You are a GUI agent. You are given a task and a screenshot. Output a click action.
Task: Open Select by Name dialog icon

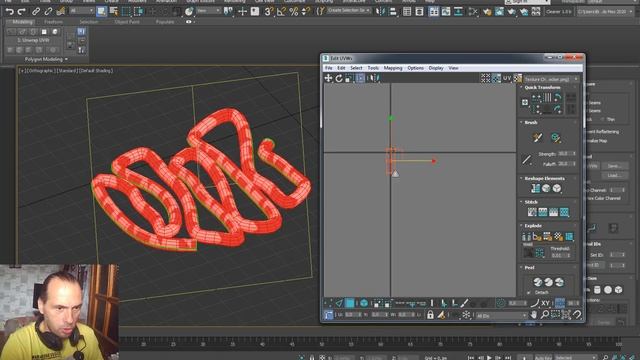[113, 11]
